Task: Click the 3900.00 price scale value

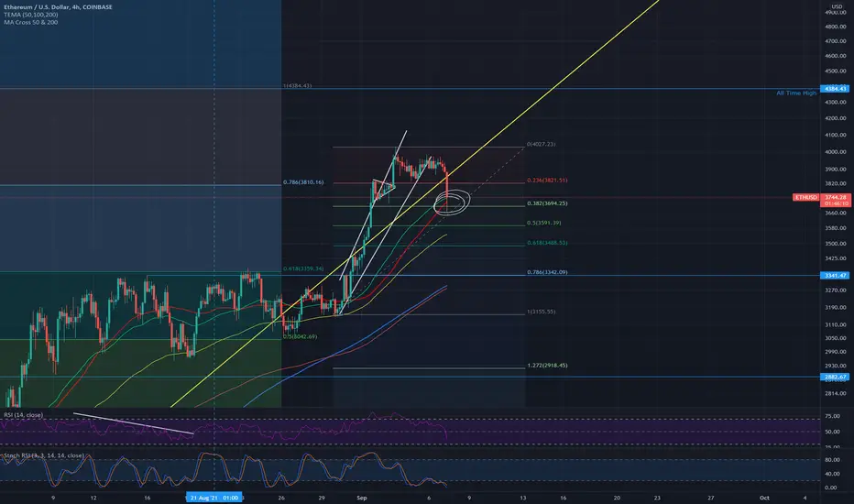Action: 835,170
